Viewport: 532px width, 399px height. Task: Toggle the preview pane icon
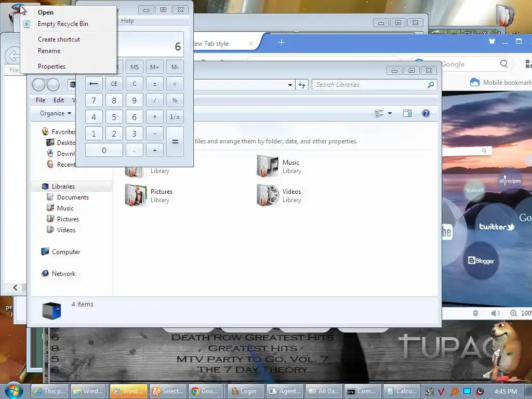coord(407,113)
